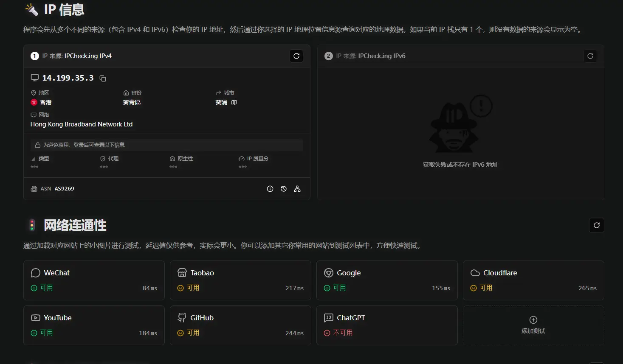This screenshot has width=623, height=364.
Task: Click ChatGPT red unavailable face icon
Action: coord(327,333)
